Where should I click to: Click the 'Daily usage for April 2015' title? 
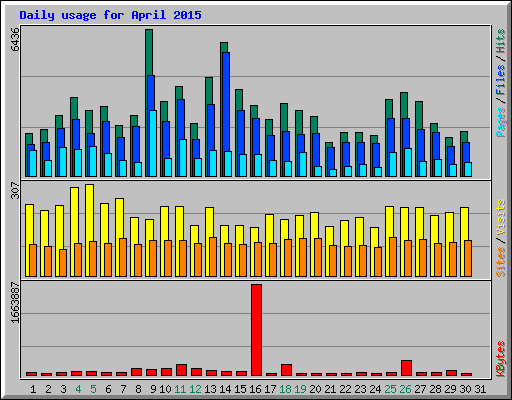tap(110, 15)
